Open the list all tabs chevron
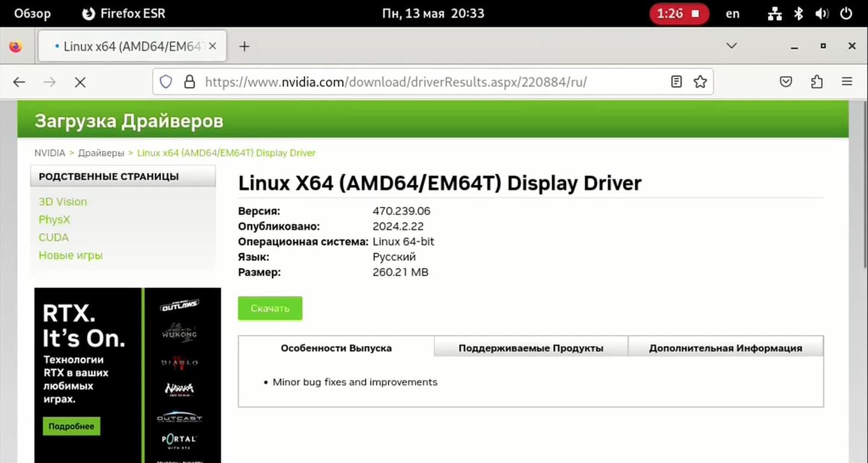The height and width of the screenshot is (463, 868). (x=732, y=46)
